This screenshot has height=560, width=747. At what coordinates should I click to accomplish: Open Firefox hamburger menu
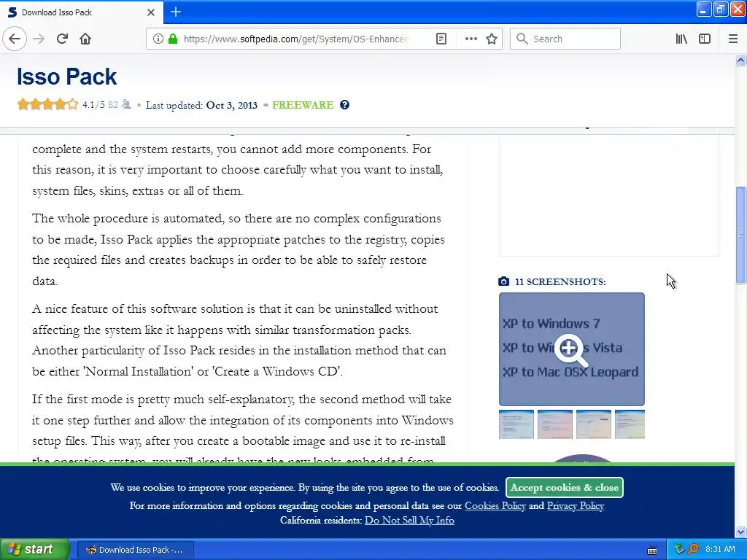point(733,39)
